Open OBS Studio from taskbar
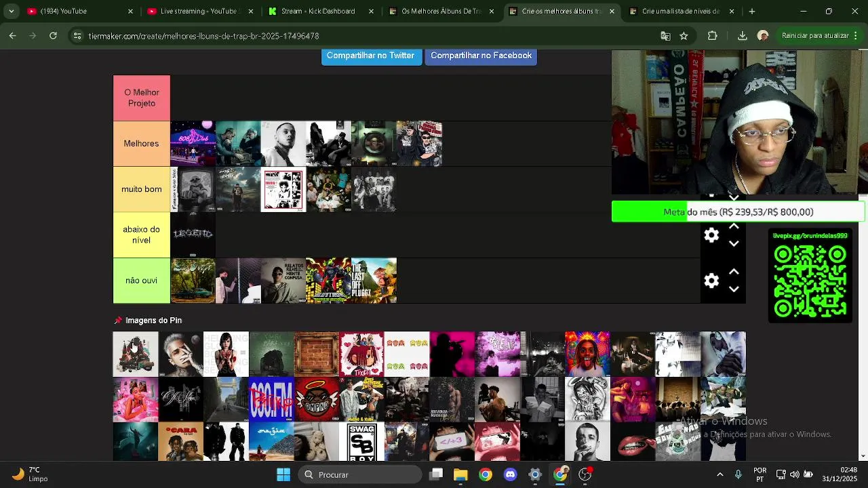This screenshot has width=868, height=488. [x=585, y=474]
